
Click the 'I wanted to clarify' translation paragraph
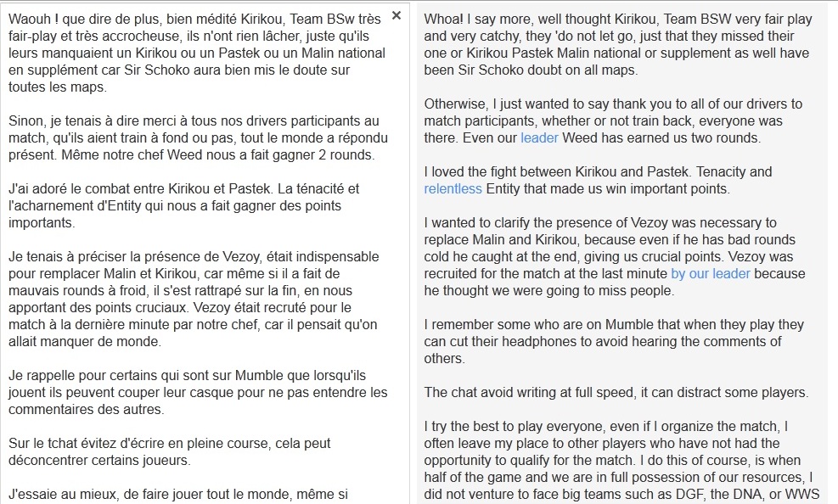coord(615,256)
